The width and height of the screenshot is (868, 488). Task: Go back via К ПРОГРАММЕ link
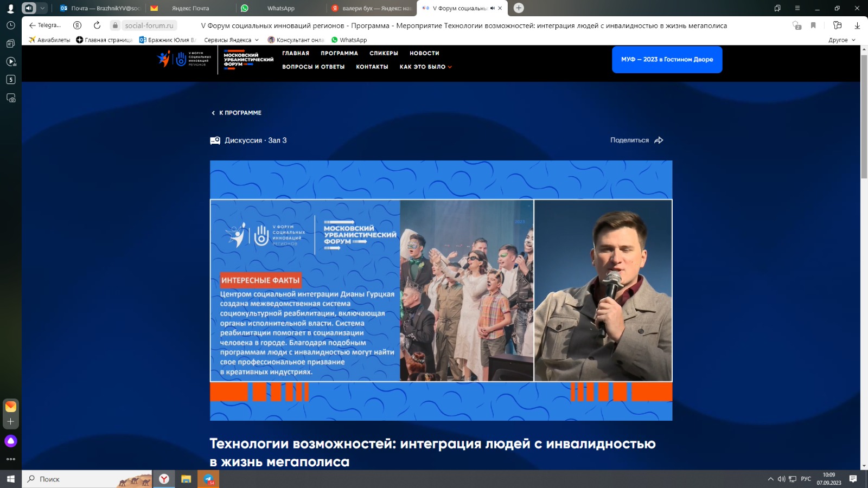(237, 113)
